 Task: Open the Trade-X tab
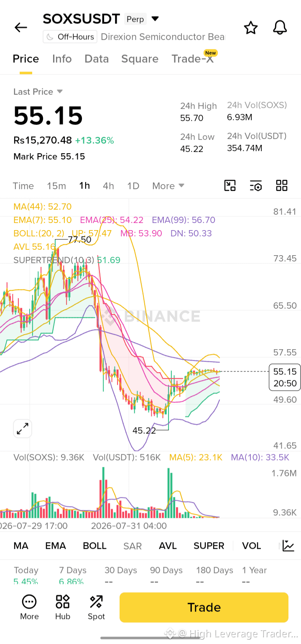pos(192,59)
